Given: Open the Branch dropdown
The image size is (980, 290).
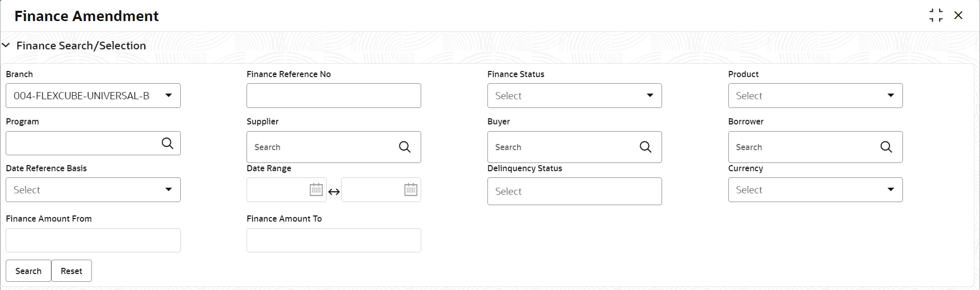Looking at the screenshot, I should point(168,96).
